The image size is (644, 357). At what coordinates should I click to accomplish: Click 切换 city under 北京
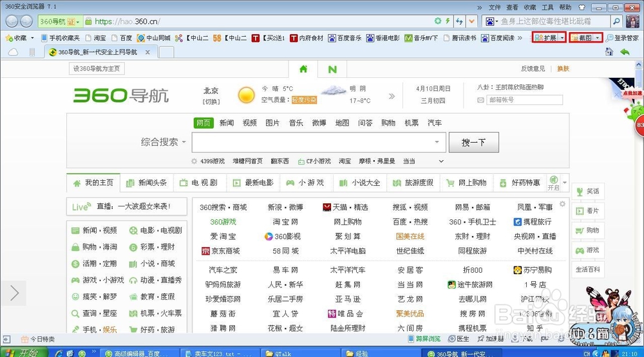tap(211, 102)
